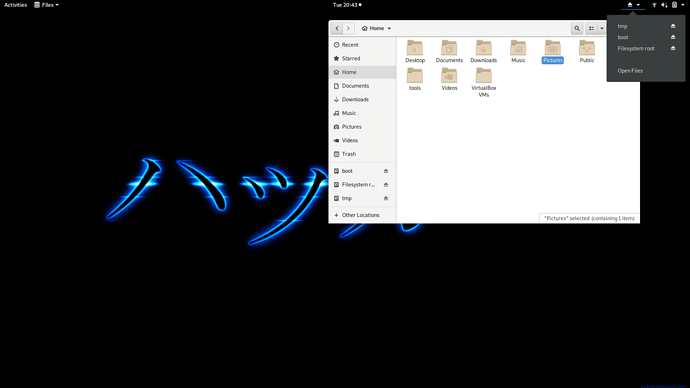This screenshot has height=388, width=690.
Task: Open the view options dropdown arrow
Action: click(x=602, y=29)
